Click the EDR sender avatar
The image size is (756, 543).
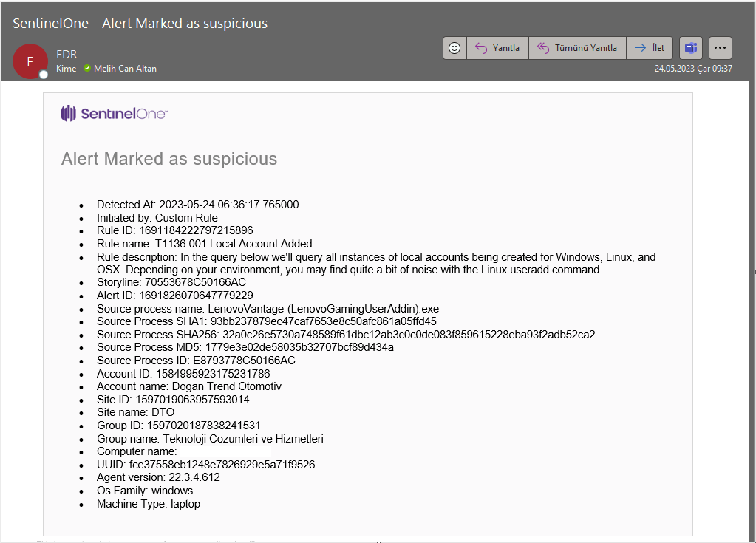point(30,61)
